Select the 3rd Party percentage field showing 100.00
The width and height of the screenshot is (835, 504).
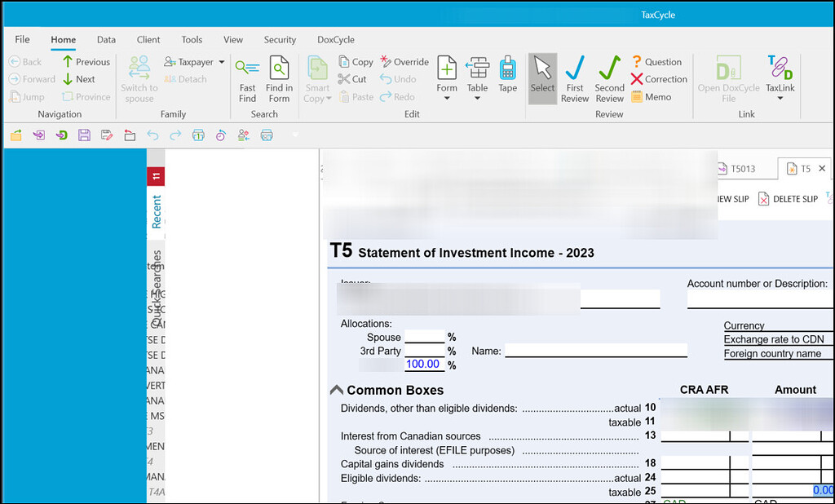coord(423,364)
